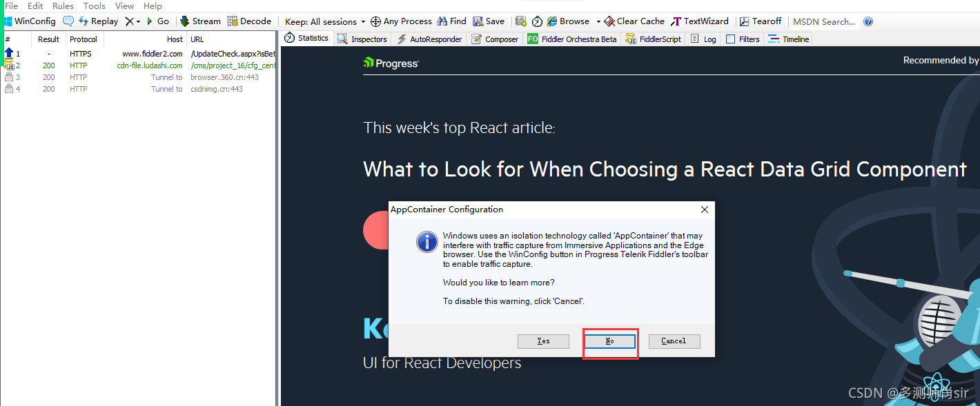The image size is (980, 406).
Task: Switch to the Composer tab
Action: pos(495,39)
